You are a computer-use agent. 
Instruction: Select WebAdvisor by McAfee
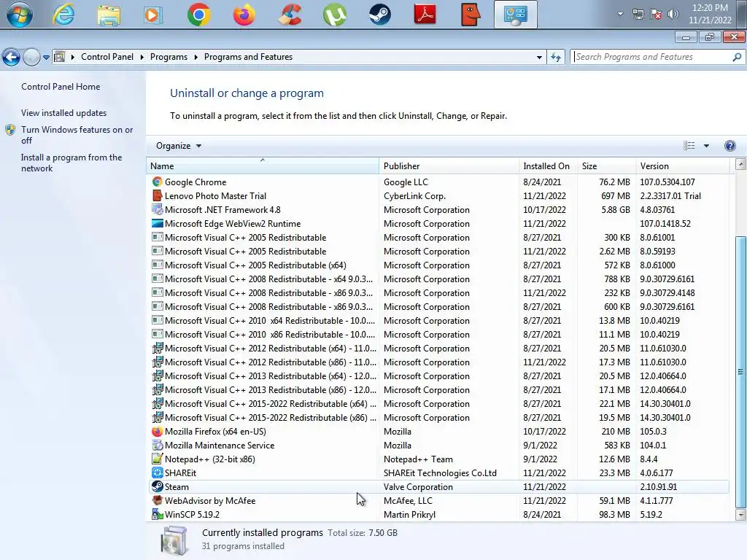(438, 500)
